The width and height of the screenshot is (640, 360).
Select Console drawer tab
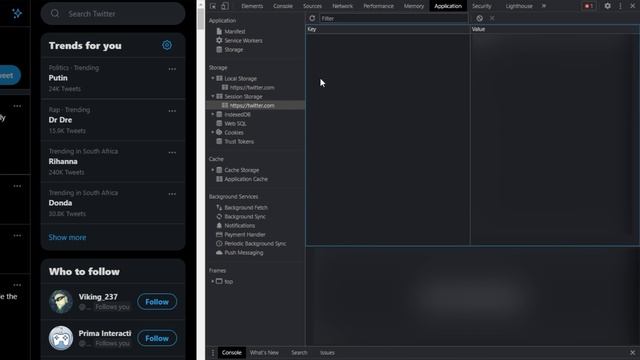tap(231, 353)
